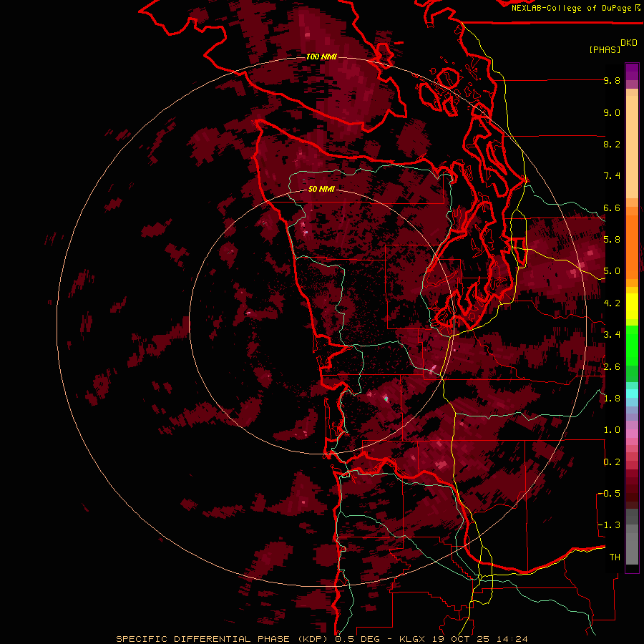
Task: Click the 5.0 scale value
Action: click(x=612, y=271)
